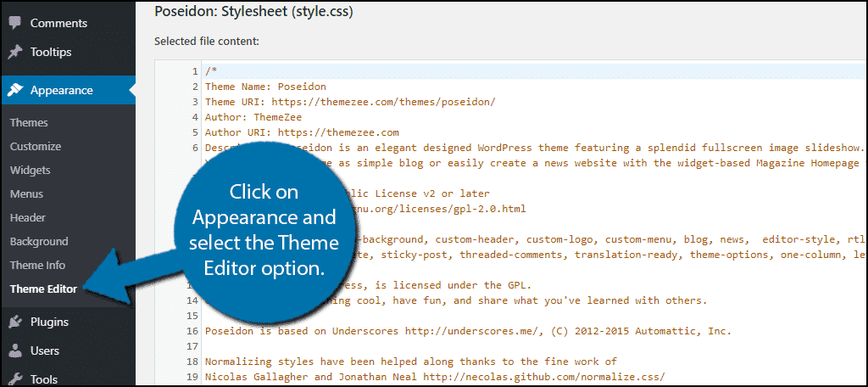
Task: Click the Tools wrench icon
Action: coord(15,380)
